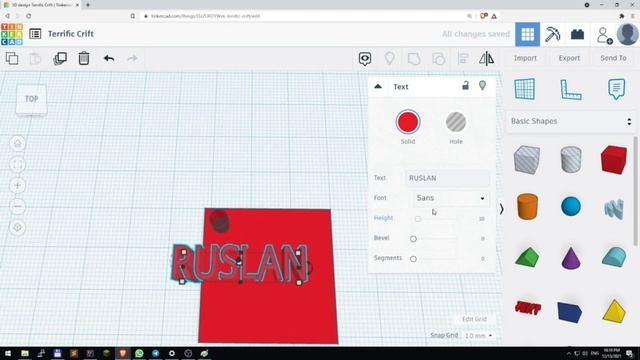The width and height of the screenshot is (640, 360).
Task: Select the Notes tool
Action: (x=616, y=89)
